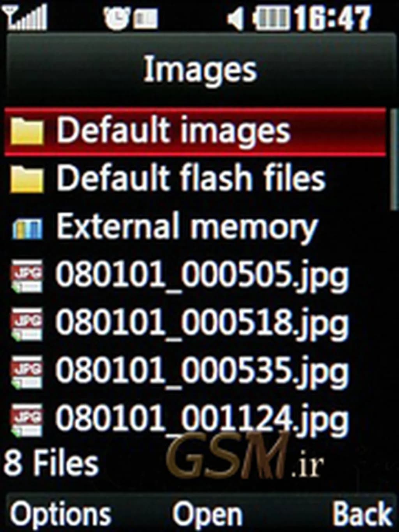Click the alarm clock status icon
The image size is (399, 532).
point(116,18)
